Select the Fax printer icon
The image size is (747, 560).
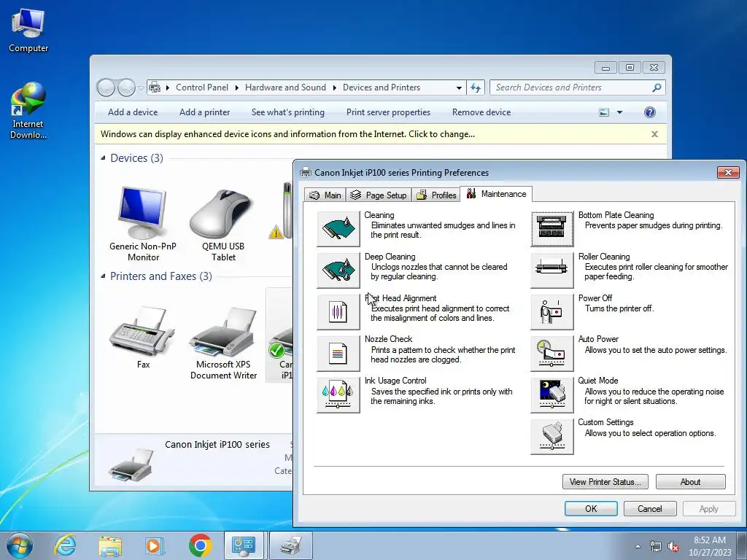click(143, 337)
